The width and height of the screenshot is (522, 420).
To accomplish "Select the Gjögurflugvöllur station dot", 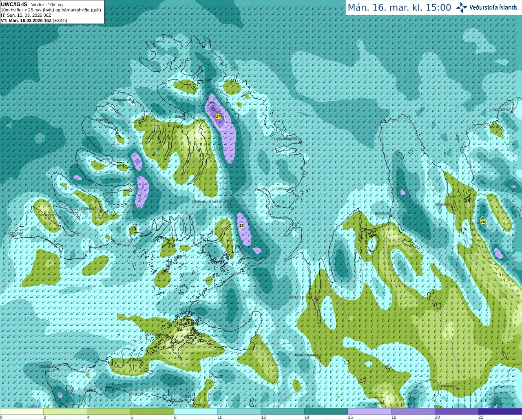I will pyautogui.click(x=301, y=141).
